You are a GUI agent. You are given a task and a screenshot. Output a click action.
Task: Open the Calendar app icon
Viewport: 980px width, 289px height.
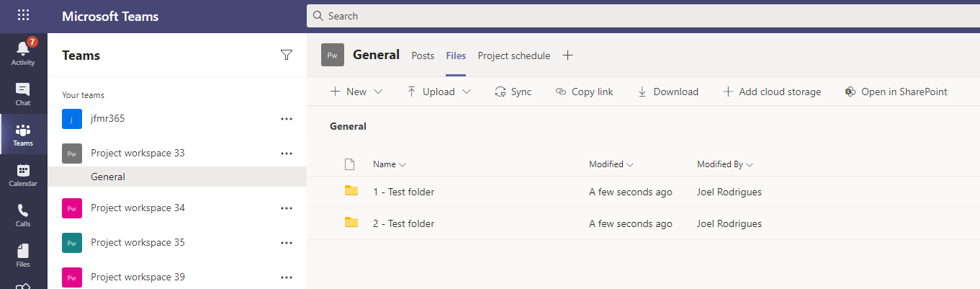(x=22, y=174)
